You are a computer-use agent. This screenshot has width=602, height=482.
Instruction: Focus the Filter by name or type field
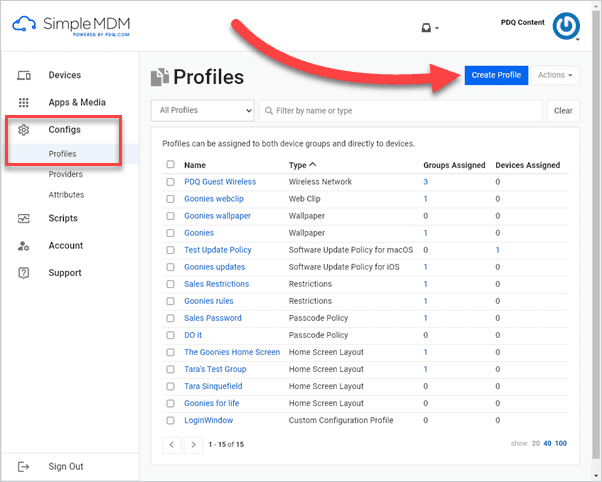(x=400, y=111)
